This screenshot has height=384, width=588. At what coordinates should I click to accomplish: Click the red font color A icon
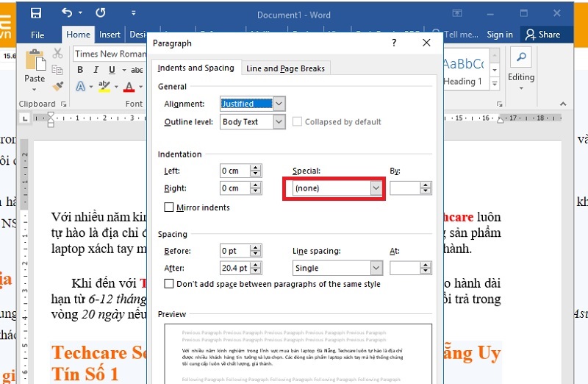[x=129, y=87]
